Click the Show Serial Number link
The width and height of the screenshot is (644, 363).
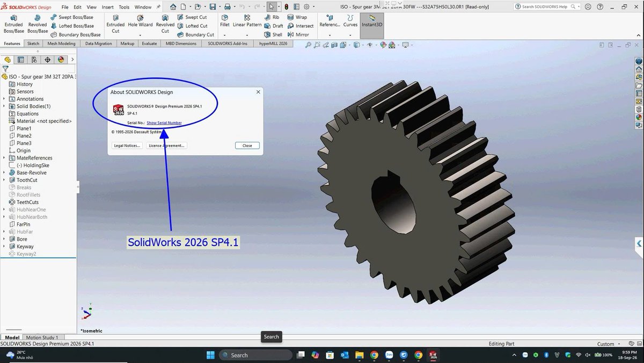164,123
